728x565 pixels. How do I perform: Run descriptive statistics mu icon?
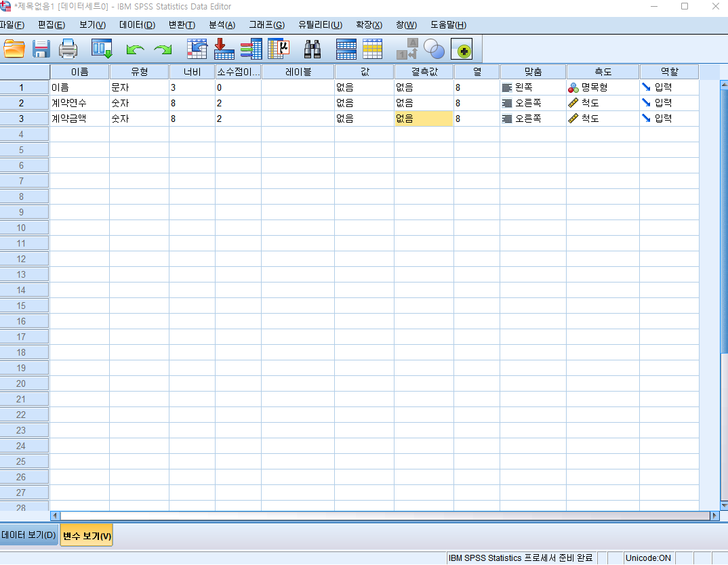point(279,49)
